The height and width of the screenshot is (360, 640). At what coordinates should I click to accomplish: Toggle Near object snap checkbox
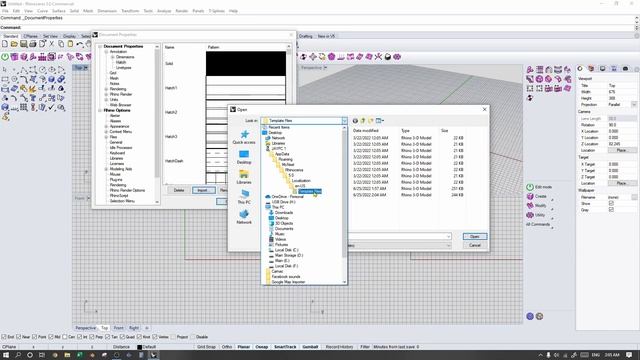(x=18, y=337)
